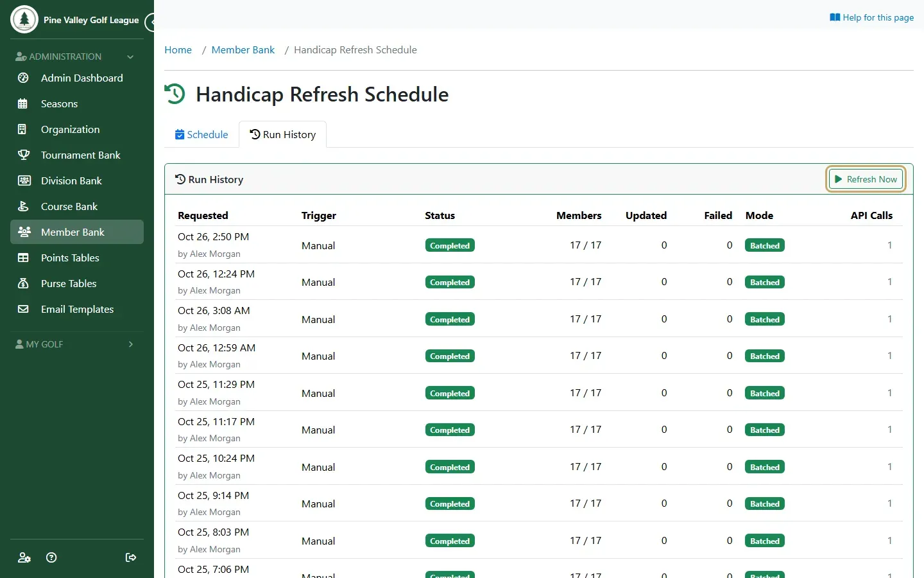This screenshot has width=924, height=578.
Task: Open user settings icon at sidebar bottom
Action: tap(24, 557)
